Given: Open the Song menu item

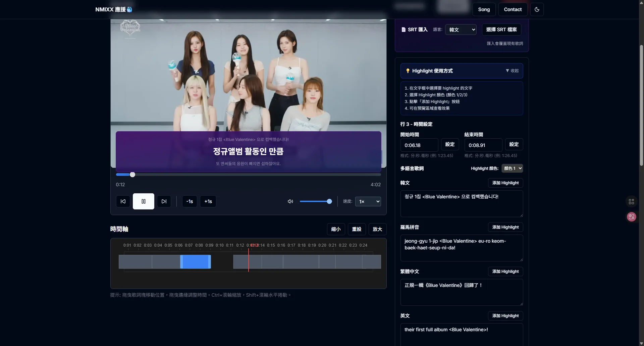Looking at the screenshot, I should click(484, 9).
